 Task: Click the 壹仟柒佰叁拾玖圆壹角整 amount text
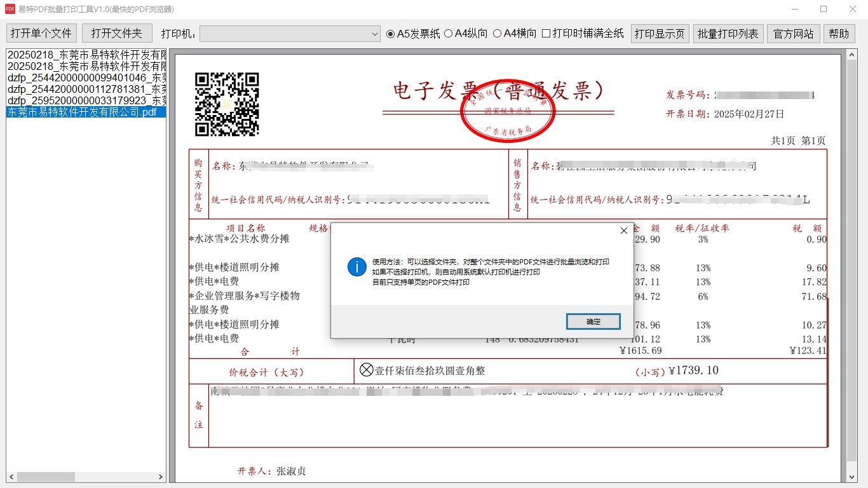coord(430,370)
